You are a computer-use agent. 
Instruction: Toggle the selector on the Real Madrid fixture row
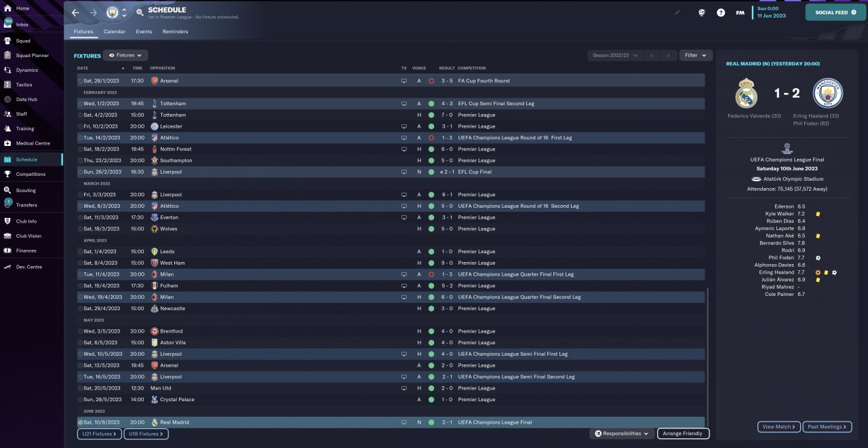coord(80,422)
